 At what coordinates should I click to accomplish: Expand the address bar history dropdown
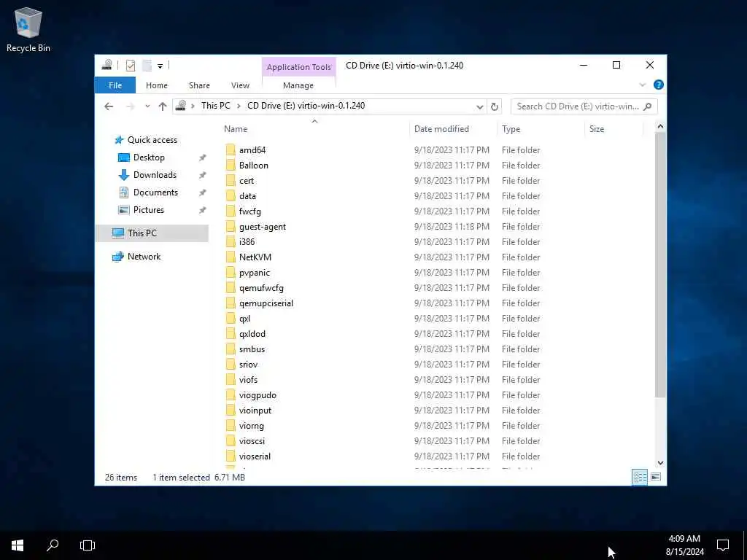click(x=480, y=106)
